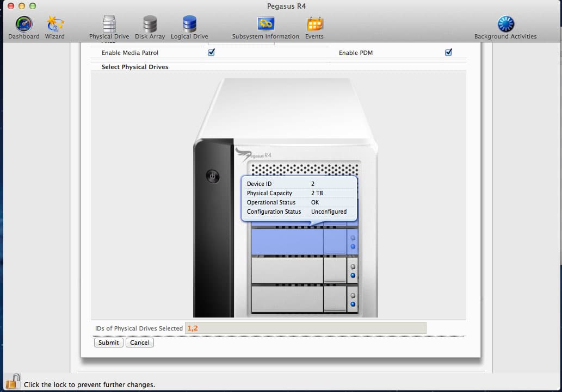
Task: Click the lock icon to prevent changes
Action: (x=13, y=382)
